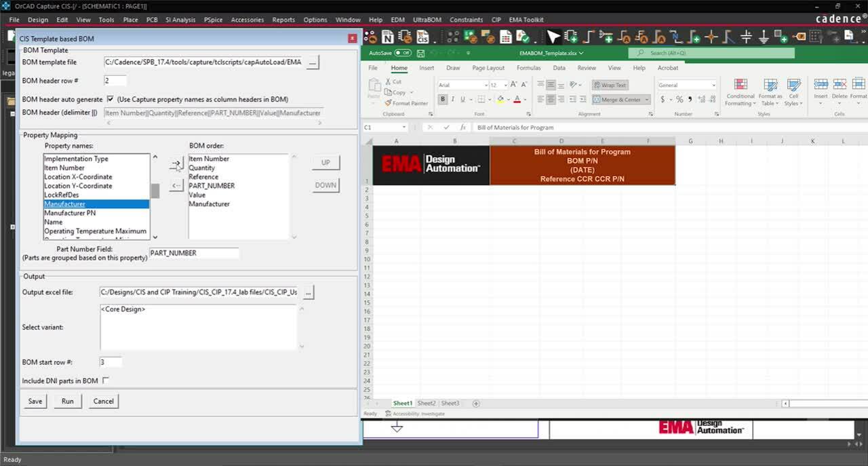
Task: Click the Run button in the BOM dialog
Action: point(67,401)
